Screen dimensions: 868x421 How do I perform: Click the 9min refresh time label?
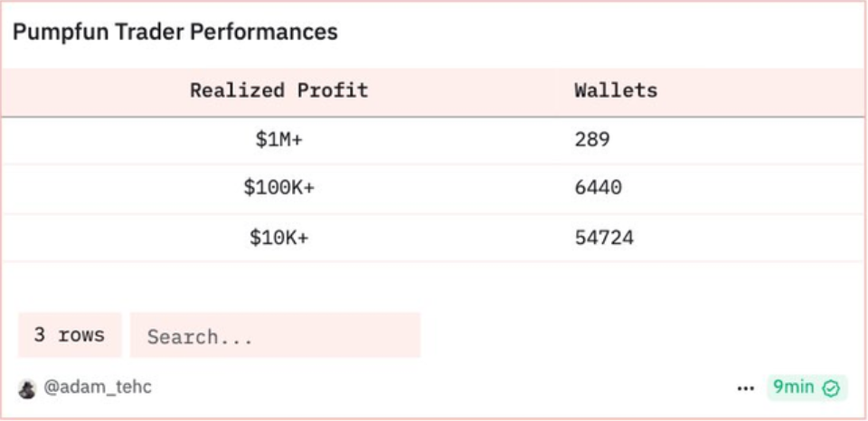[793, 388]
